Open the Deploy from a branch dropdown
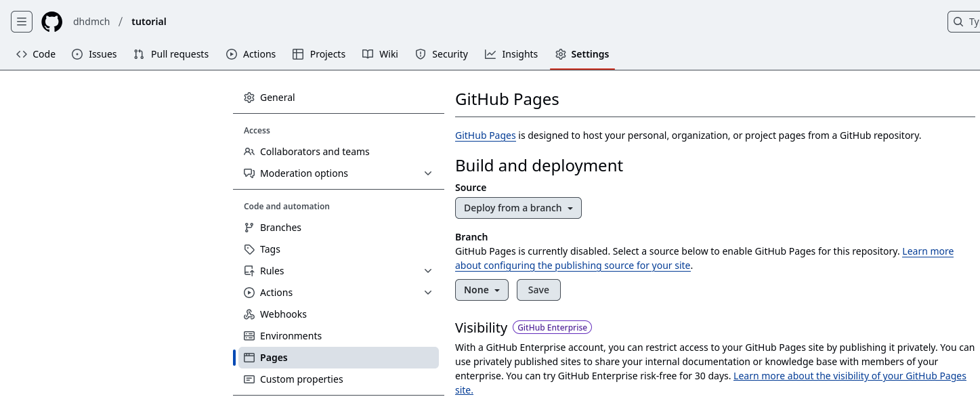The height and width of the screenshot is (401, 980). pos(518,208)
